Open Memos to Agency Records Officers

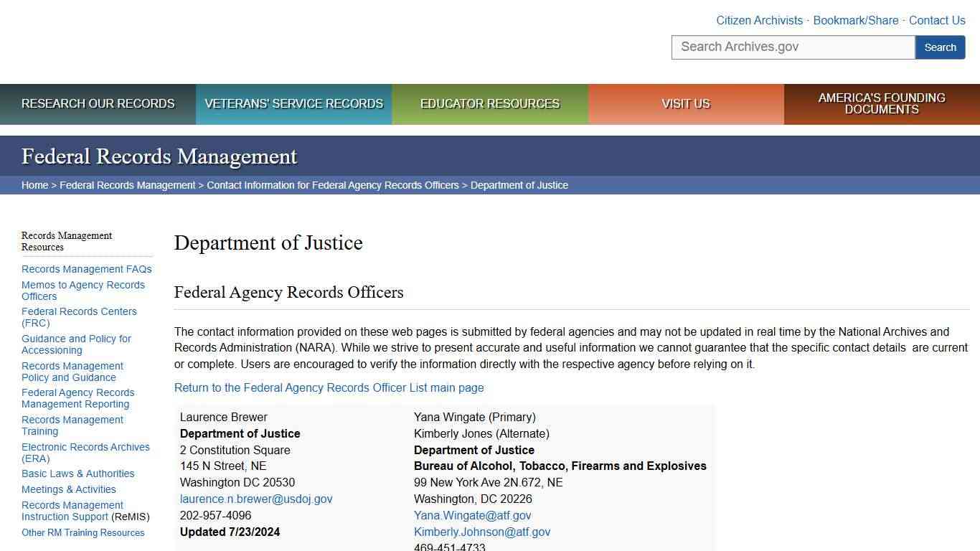pos(83,291)
